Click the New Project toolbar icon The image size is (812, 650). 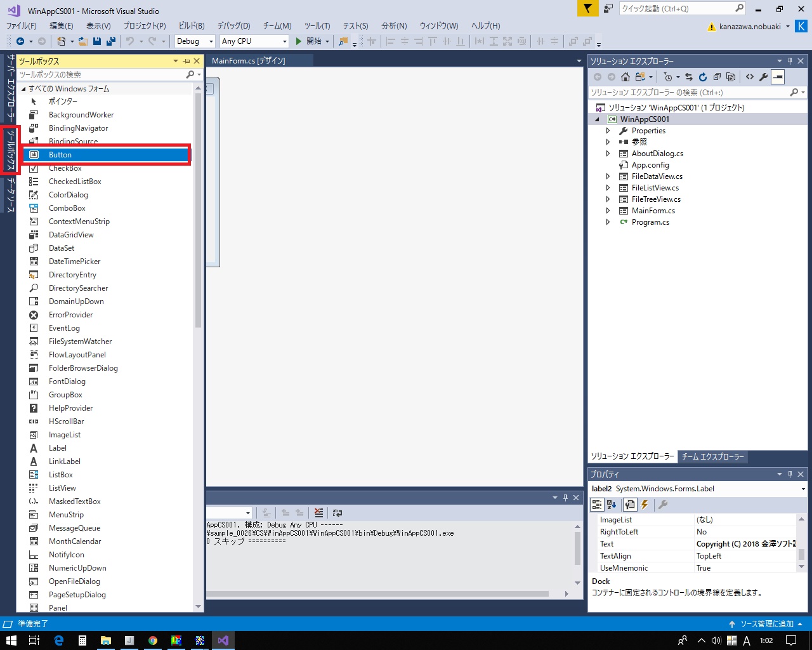point(62,41)
